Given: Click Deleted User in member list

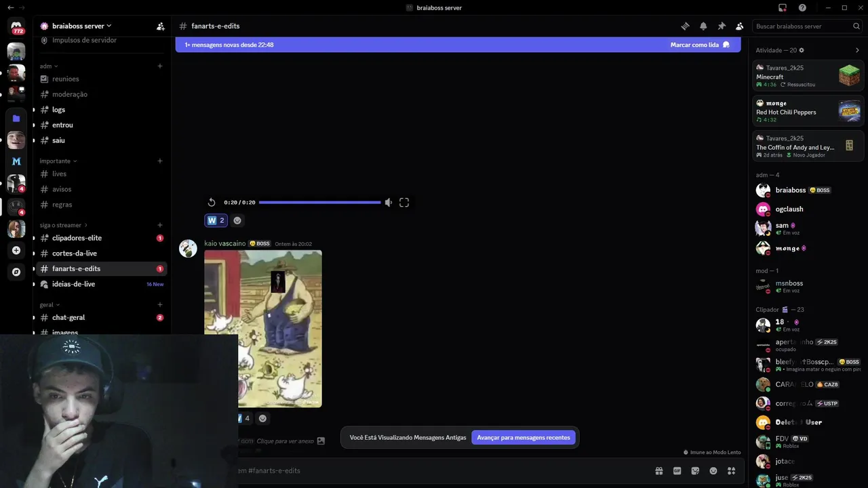Looking at the screenshot, I should (x=808, y=422).
